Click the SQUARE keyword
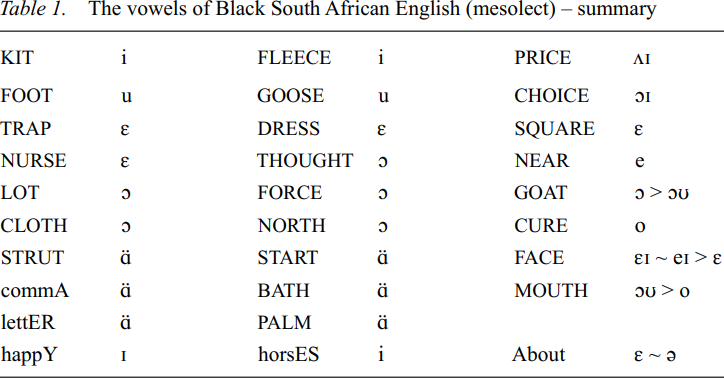Image resolution: width=724 pixels, height=379 pixels. (x=555, y=128)
